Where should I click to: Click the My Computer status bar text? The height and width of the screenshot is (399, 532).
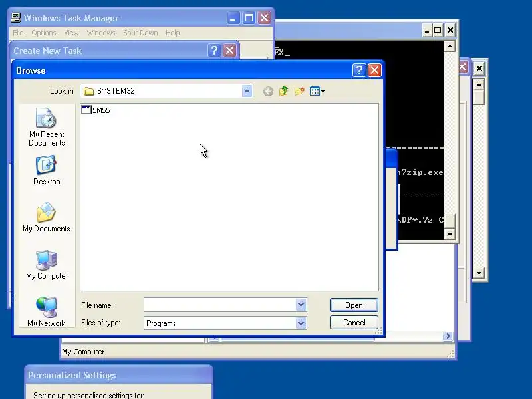pos(83,352)
